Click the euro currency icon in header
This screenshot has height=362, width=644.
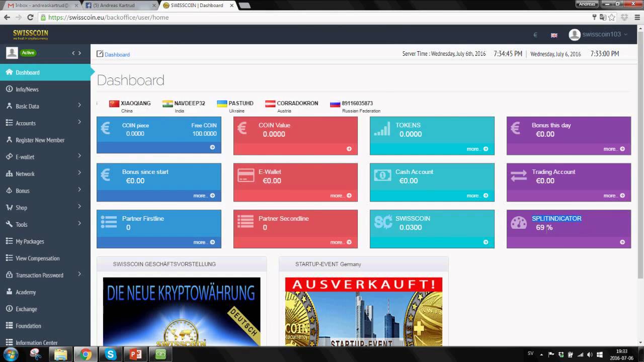click(535, 35)
